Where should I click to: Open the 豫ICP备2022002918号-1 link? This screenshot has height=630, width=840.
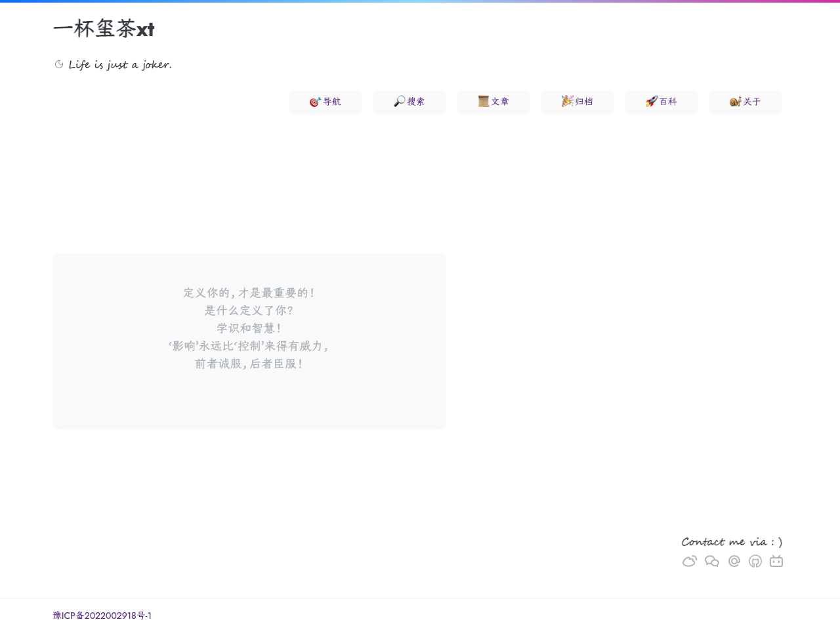[102, 616]
